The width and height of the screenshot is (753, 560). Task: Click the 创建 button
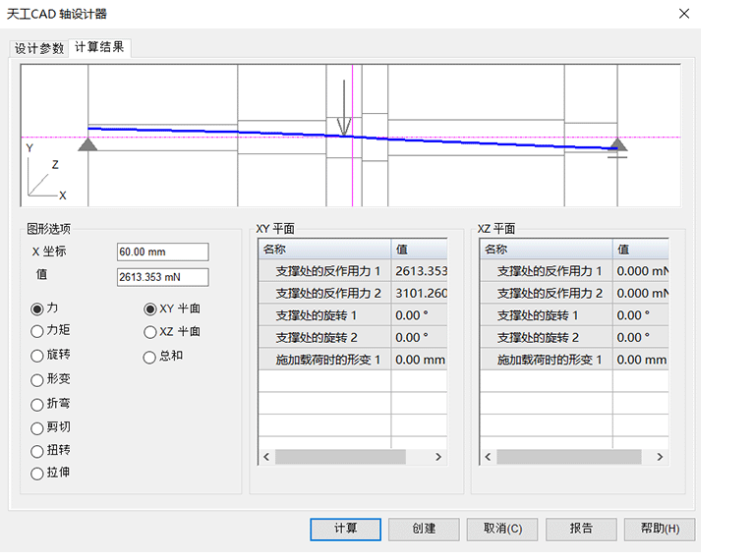point(424,529)
